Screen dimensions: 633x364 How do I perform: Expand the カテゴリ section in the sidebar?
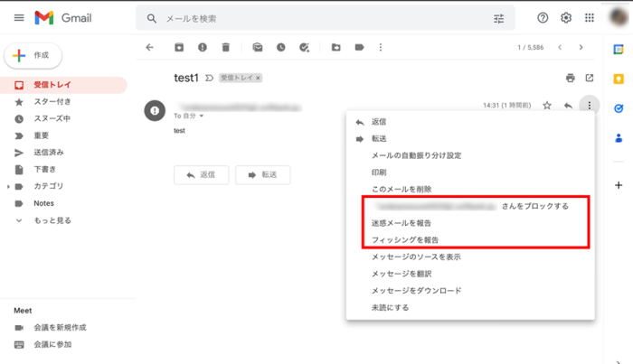coord(9,186)
